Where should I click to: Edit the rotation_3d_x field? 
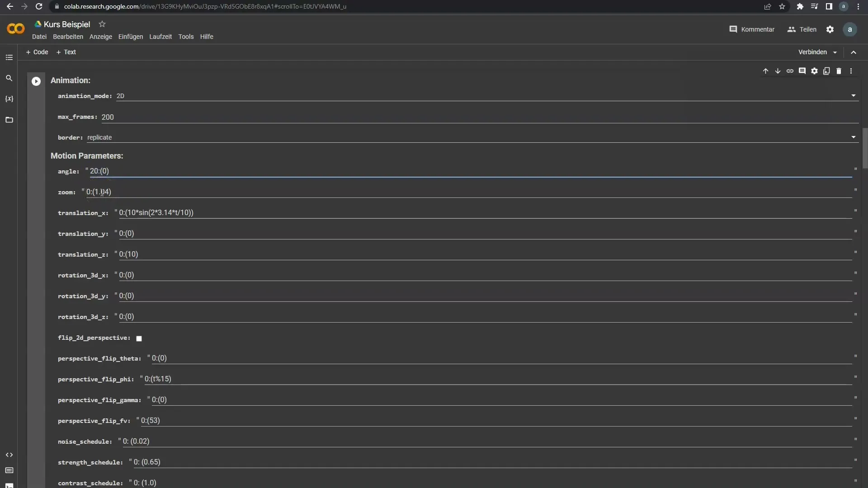pos(485,275)
